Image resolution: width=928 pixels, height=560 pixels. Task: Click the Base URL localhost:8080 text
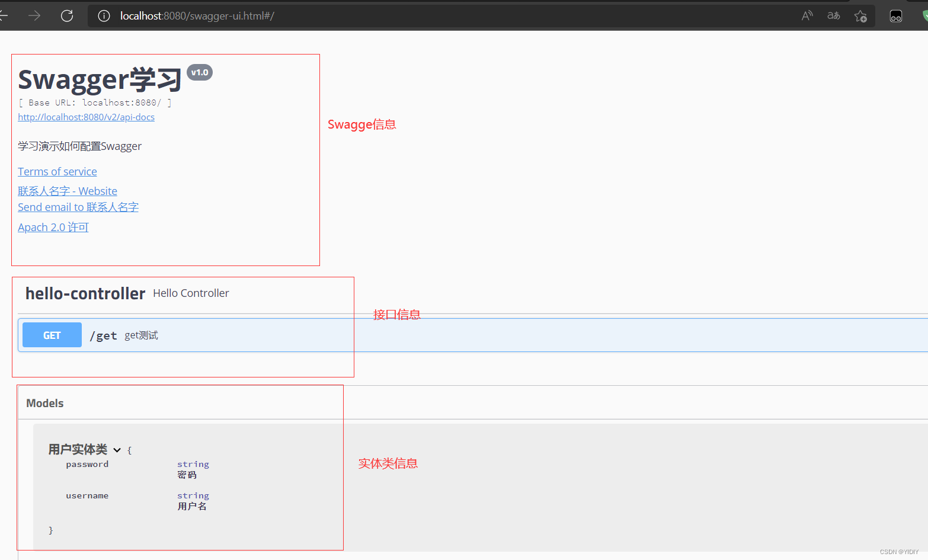click(x=95, y=103)
